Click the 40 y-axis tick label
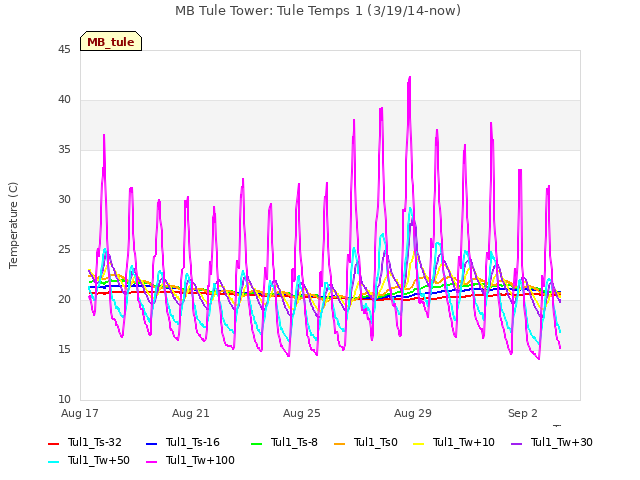 pyautogui.click(x=64, y=100)
